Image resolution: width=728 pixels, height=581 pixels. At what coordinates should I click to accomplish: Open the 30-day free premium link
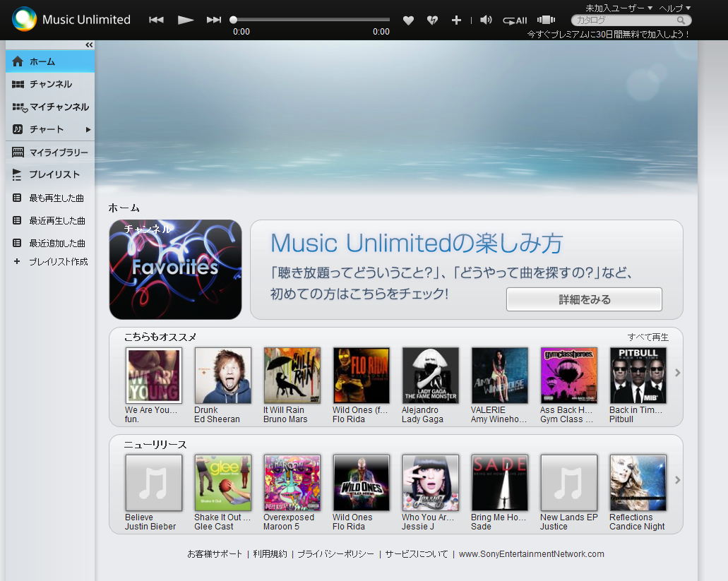608,35
